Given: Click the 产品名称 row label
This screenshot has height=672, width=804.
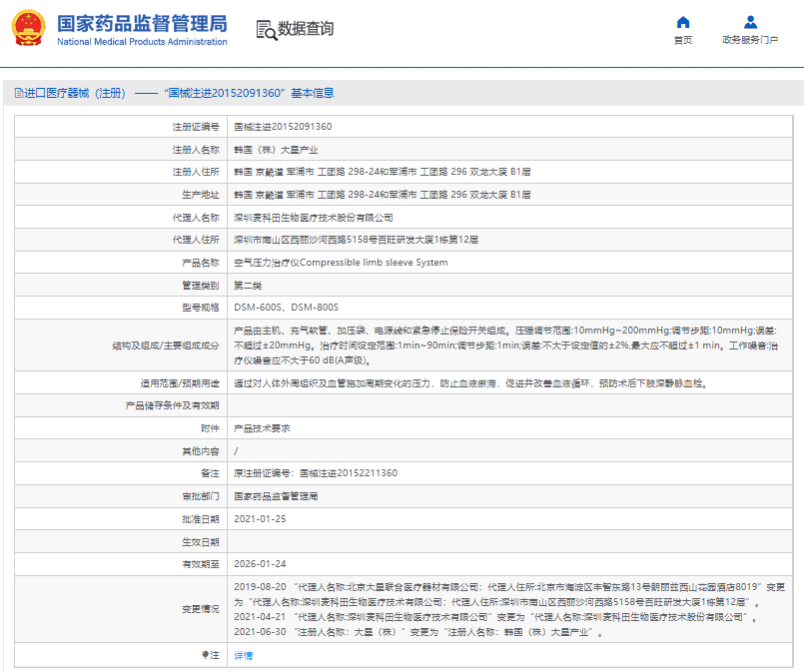Looking at the screenshot, I should pos(201,263).
